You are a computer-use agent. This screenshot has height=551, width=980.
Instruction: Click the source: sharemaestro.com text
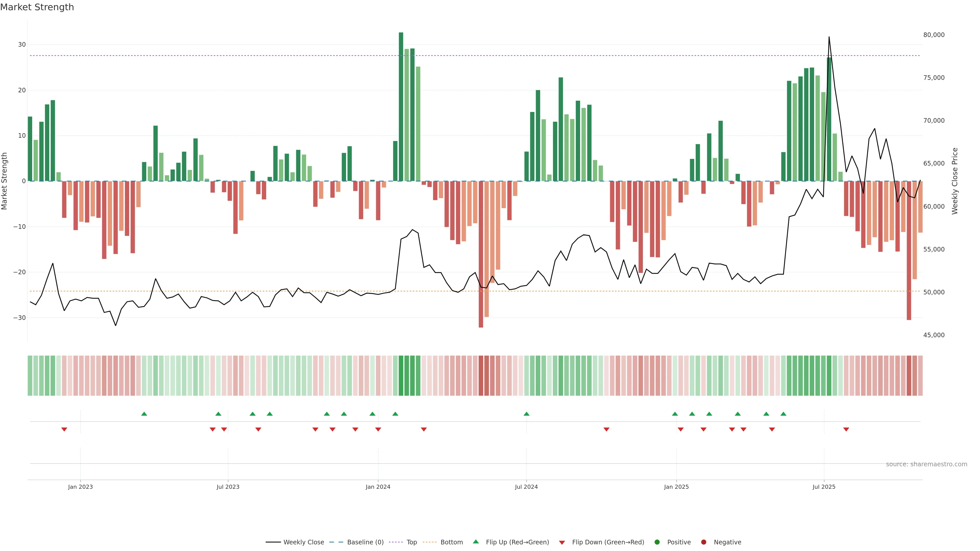[926, 464]
